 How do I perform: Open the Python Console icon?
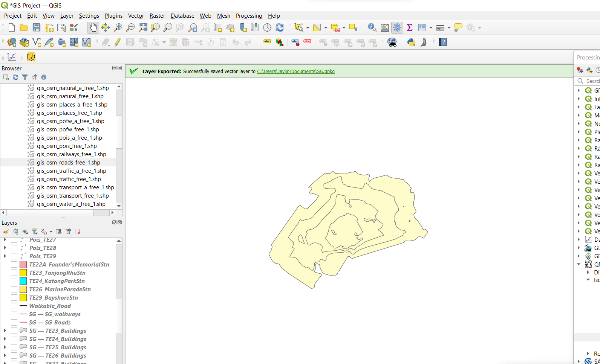coord(411,42)
